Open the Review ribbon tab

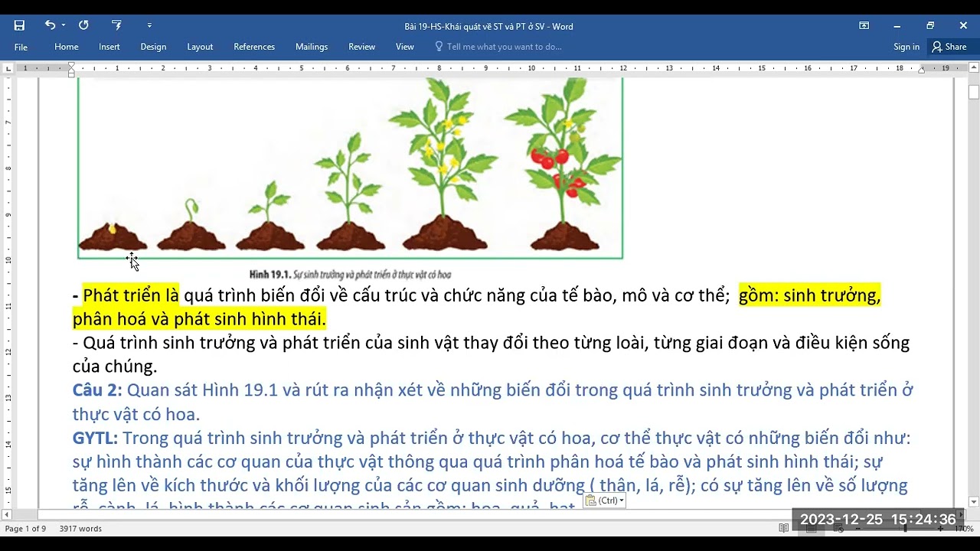361,47
